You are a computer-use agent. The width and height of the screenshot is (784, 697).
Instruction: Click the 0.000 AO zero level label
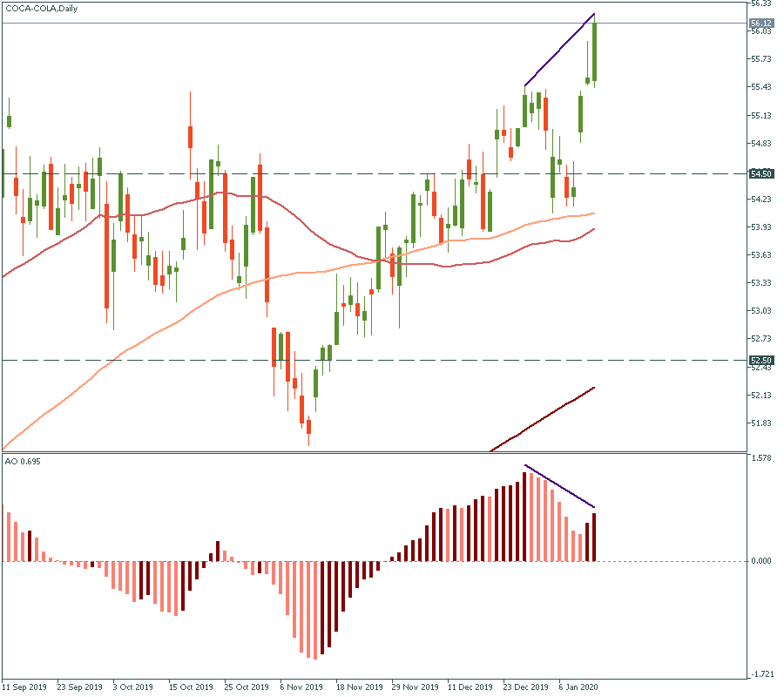760,561
